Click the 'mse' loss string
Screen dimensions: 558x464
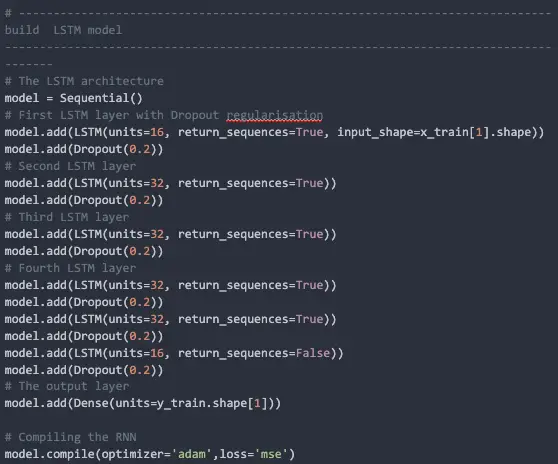[271, 454]
